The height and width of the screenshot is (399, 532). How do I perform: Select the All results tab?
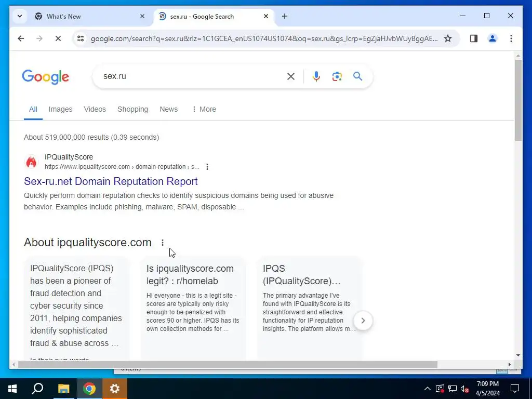point(33,109)
